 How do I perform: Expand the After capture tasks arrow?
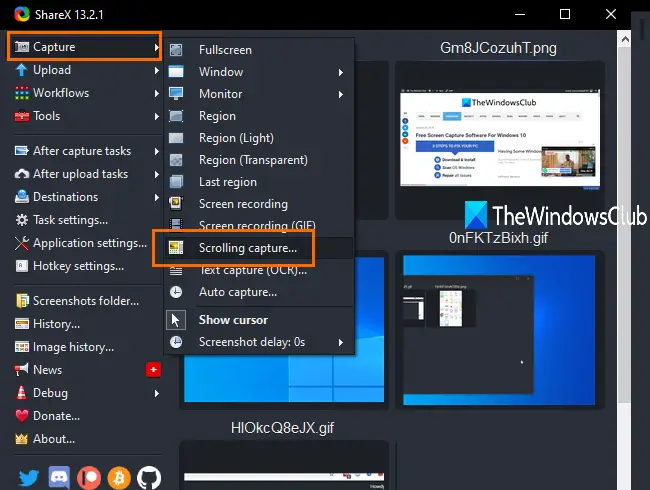pyautogui.click(x=156, y=151)
